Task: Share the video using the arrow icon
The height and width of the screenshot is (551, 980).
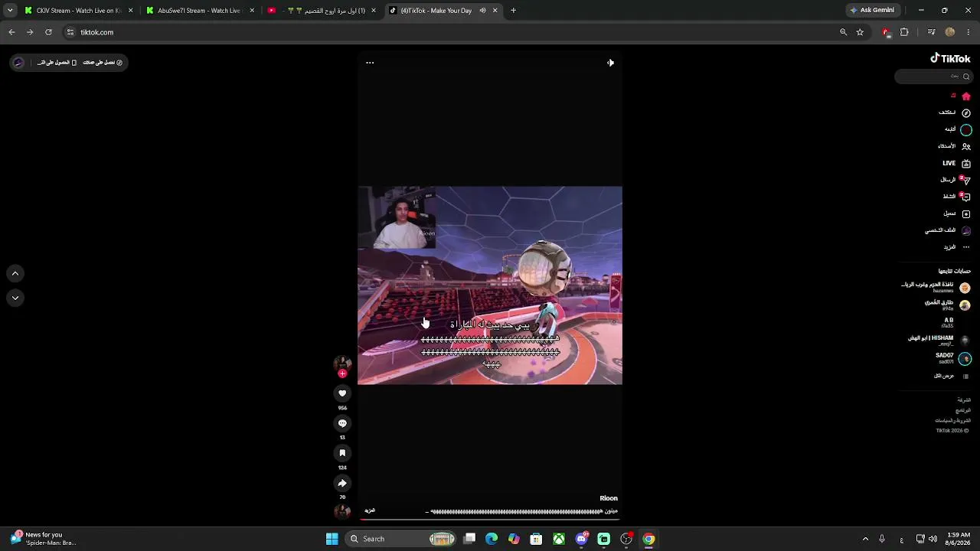Action: (x=342, y=483)
